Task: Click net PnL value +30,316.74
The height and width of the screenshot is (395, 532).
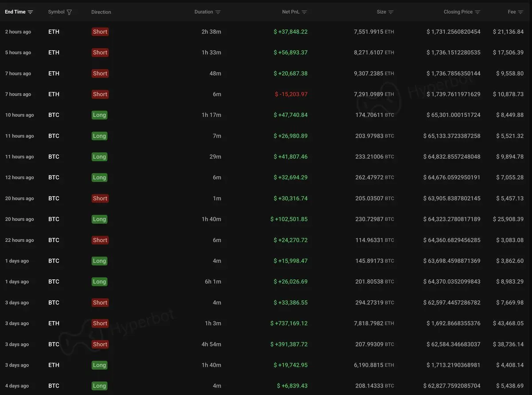Action: [290, 198]
